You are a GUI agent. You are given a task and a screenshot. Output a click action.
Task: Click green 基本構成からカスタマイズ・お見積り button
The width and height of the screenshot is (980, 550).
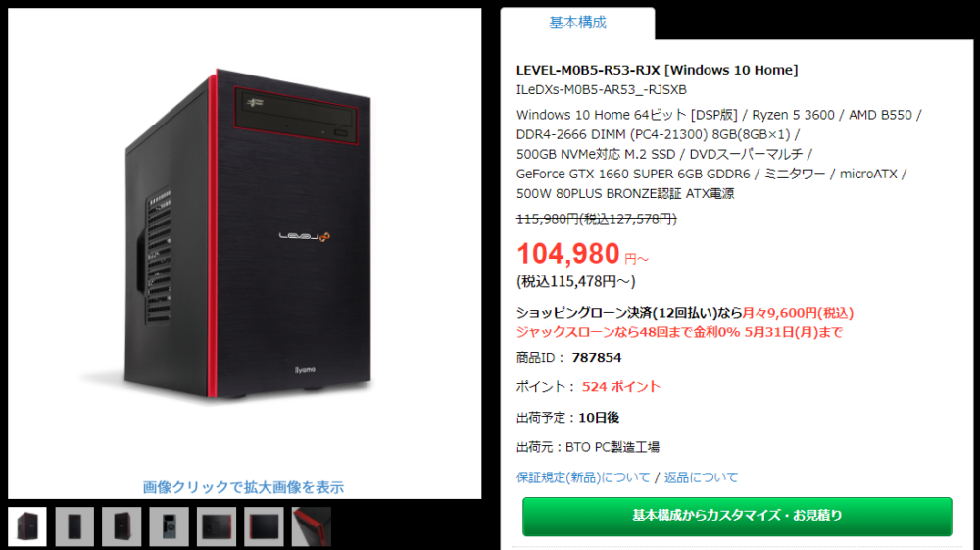(737, 517)
